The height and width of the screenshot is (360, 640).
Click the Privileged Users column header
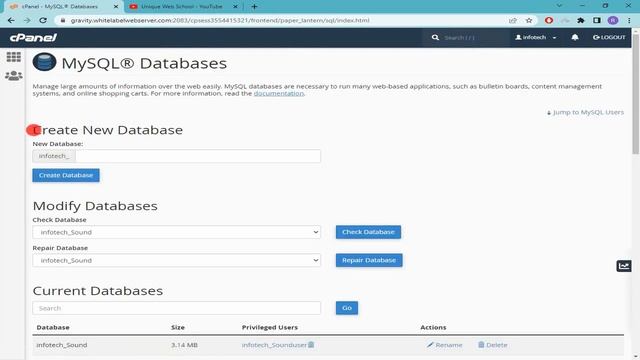pos(270,327)
